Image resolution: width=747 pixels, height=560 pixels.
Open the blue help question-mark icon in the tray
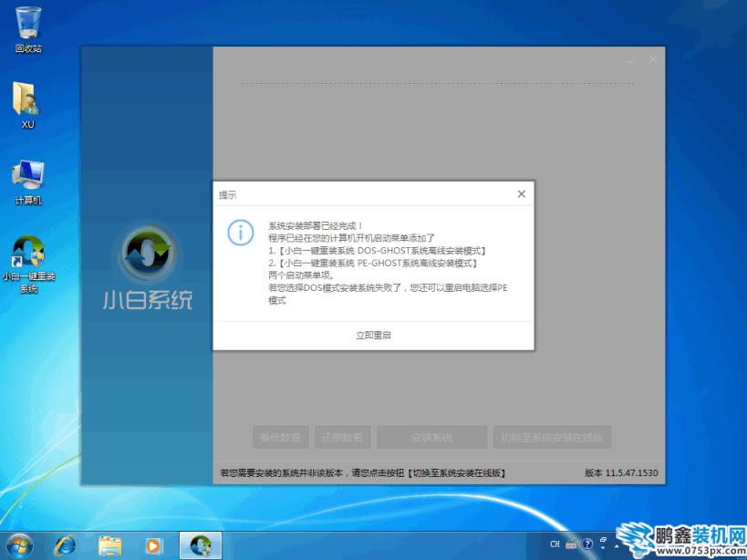[x=587, y=544]
